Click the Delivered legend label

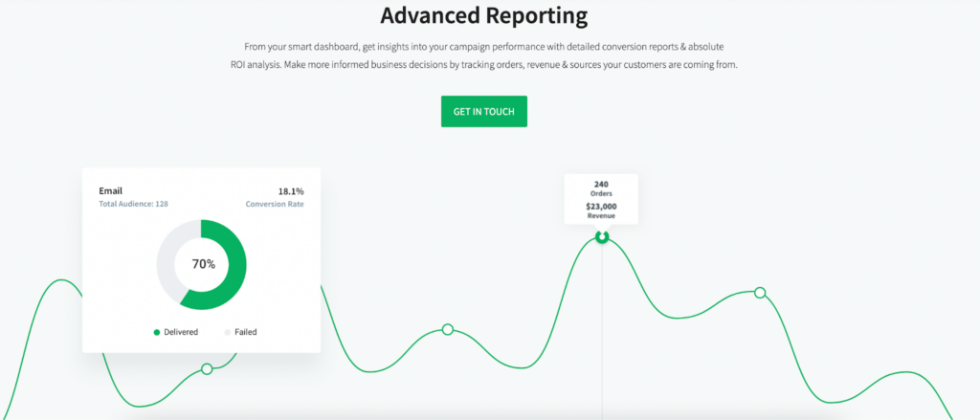pos(181,333)
